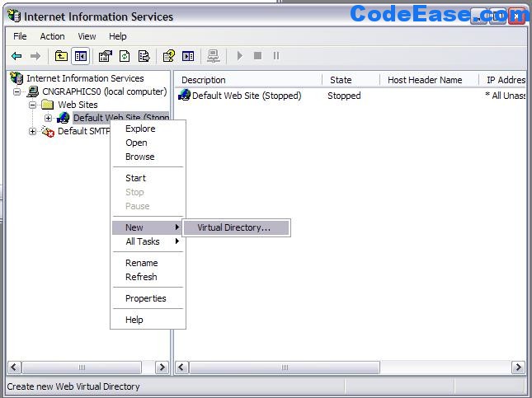Click the Up one level folder icon
The image size is (532, 398).
tap(61, 56)
